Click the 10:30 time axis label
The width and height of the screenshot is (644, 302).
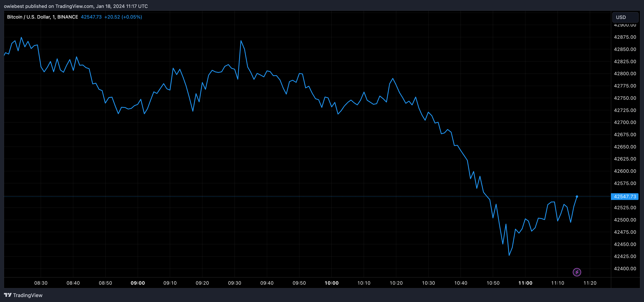428,283
